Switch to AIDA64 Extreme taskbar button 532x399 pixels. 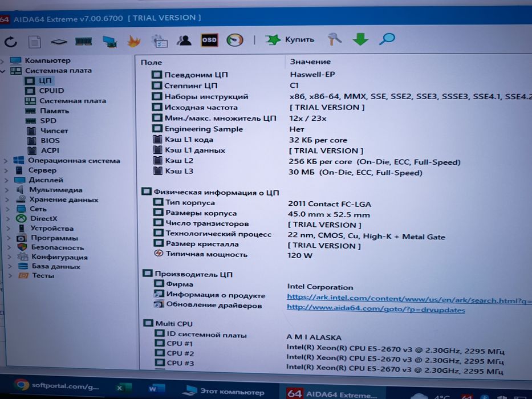click(x=332, y=393)
